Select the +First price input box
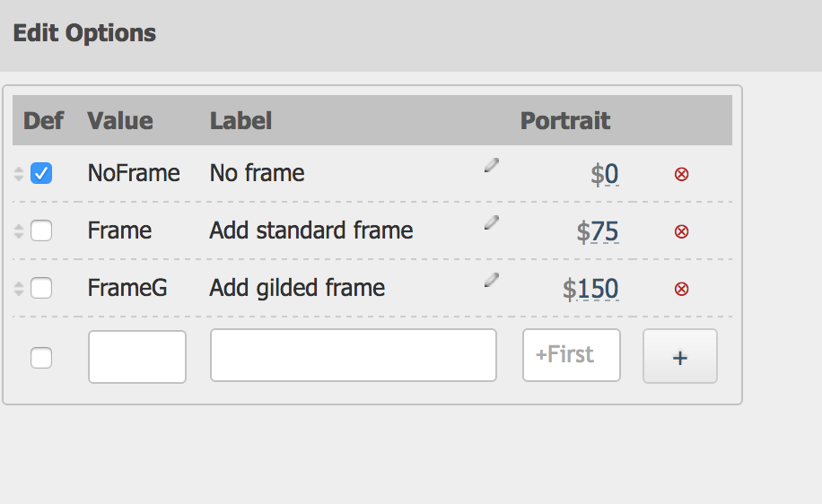Viewport: 822px width, 504px height. [572, 355]
